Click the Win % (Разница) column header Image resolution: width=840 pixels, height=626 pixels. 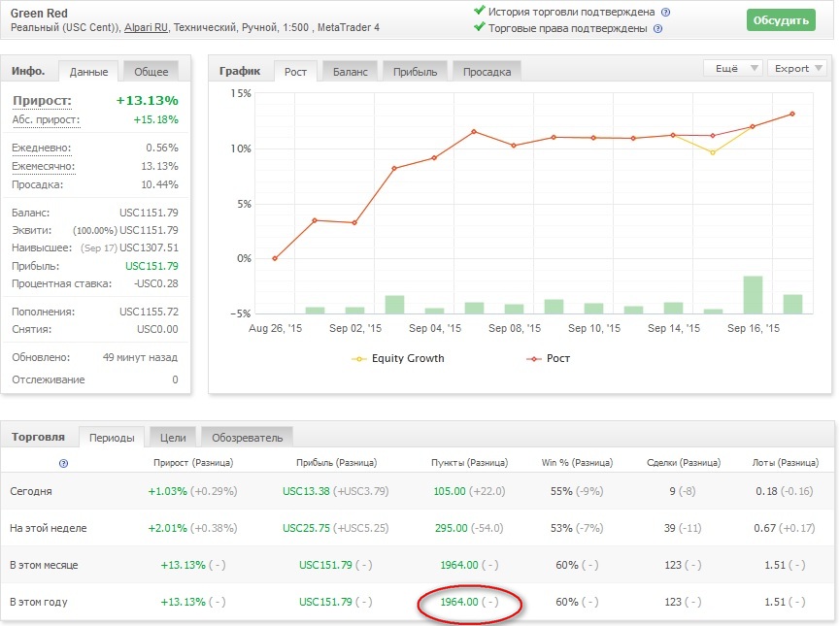(577, 463)
